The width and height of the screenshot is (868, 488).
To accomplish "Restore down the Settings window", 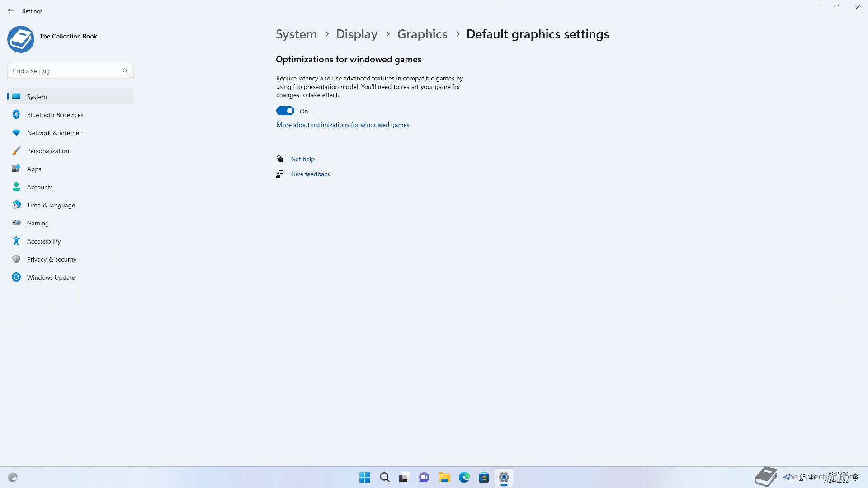I will pyautogui.click(x=837, y=7).
